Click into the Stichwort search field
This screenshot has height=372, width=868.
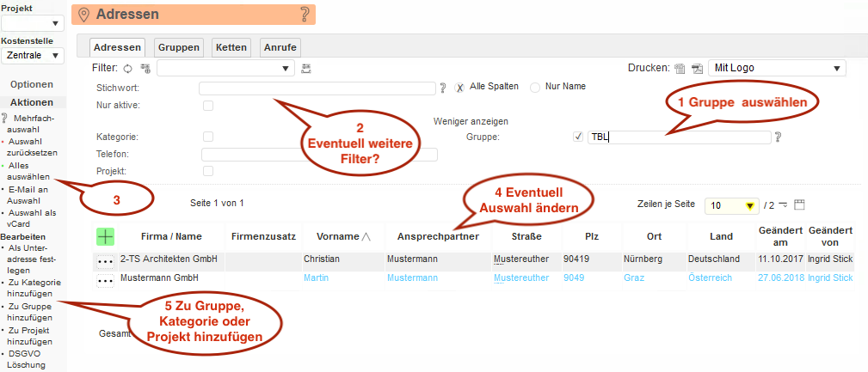point(317,88)
